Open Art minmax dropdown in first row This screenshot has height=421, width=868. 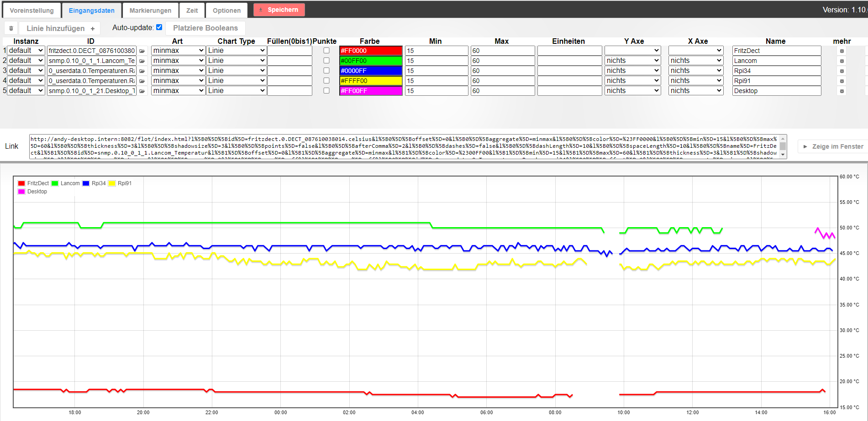coord(178,51)
